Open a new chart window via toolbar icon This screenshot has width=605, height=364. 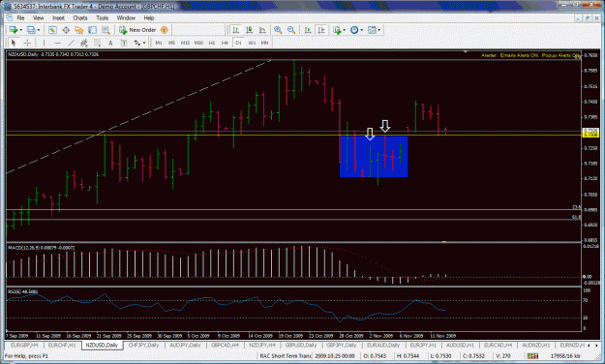click(14, 30)
